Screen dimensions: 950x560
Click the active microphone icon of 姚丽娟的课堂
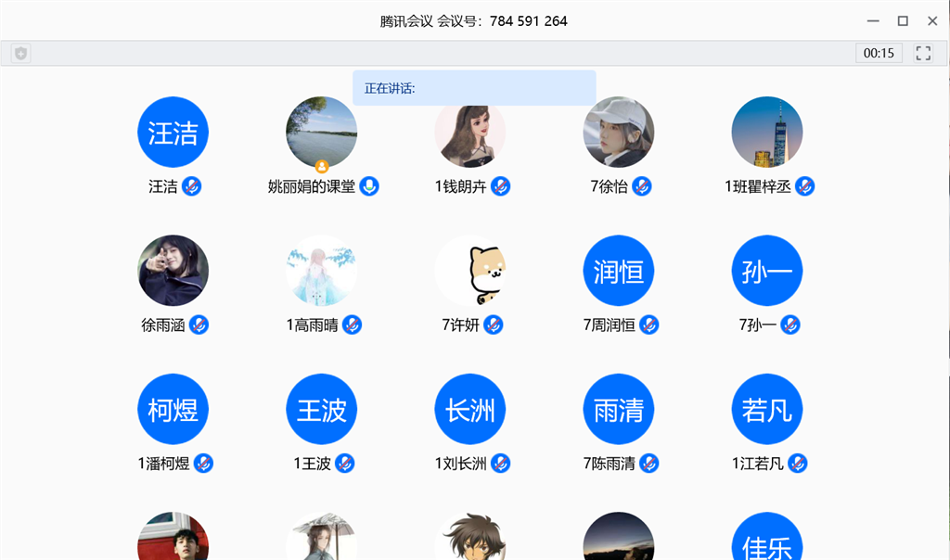(369, 186)
